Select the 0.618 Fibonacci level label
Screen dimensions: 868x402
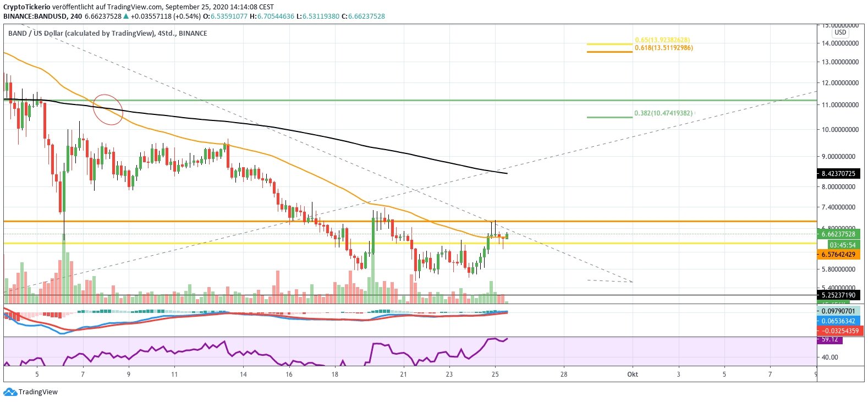click(x=663, y=48)
